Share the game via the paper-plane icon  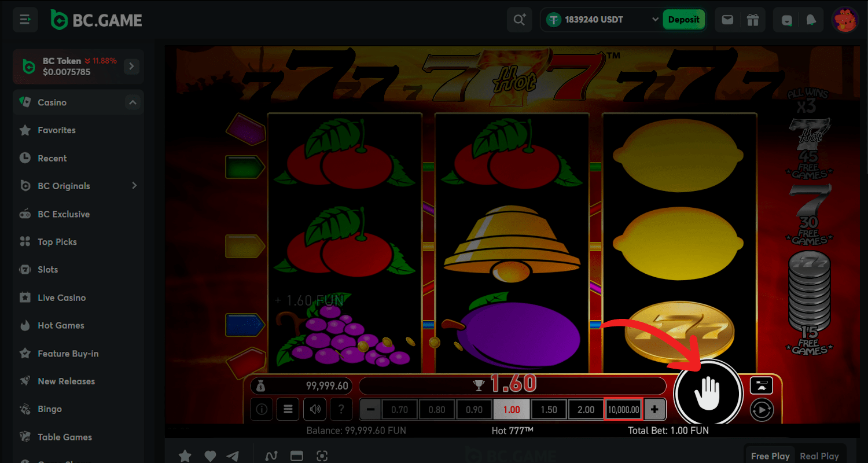pos(233,456)
